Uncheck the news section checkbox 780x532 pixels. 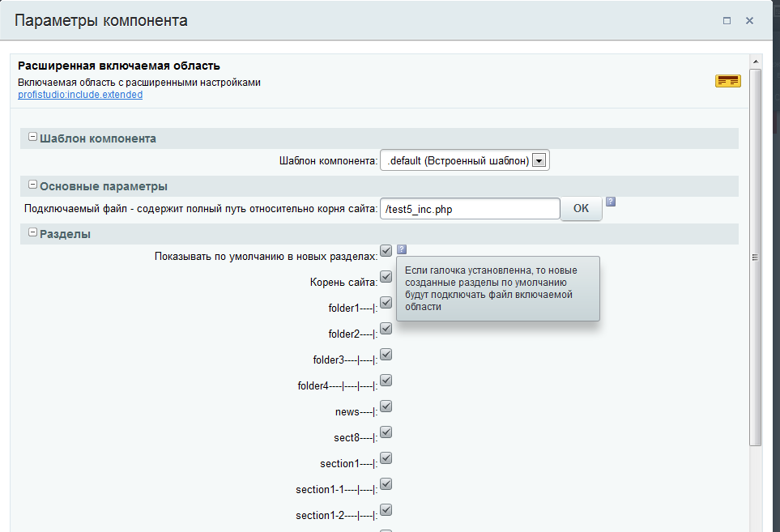(x=386, y=406)
